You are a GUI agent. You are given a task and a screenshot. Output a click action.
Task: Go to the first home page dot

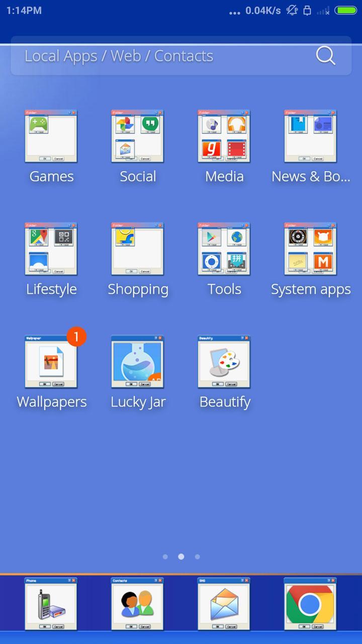click(x=165, y=556)
